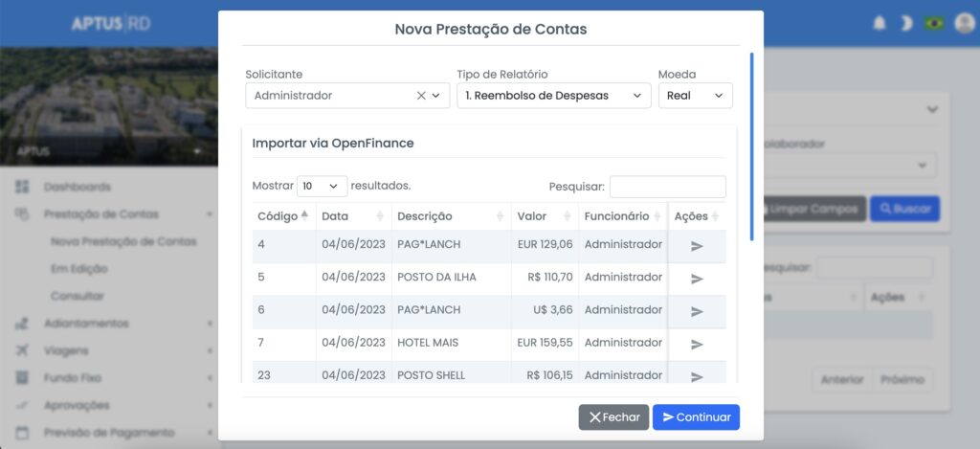Click Brazil flag language icon
Image resolution: width=980 pixels, height=449 pixels.
coord(934,23)
